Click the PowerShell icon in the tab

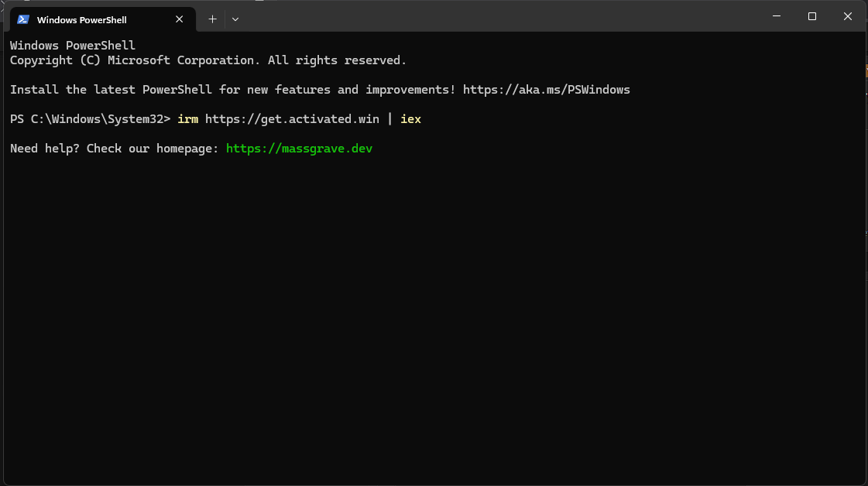pyautogui.click(x=23, y=19)
